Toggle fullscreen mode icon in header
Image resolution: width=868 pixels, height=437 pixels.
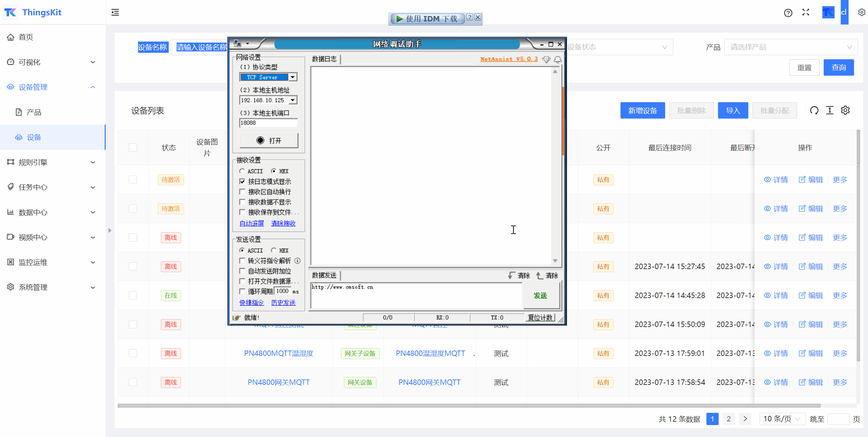point(806,13)
